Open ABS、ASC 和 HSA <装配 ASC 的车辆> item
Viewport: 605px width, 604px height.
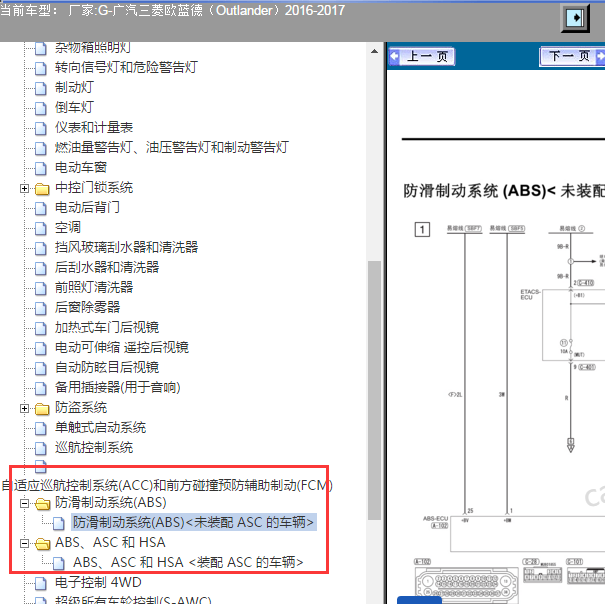[x=188, y=562]
